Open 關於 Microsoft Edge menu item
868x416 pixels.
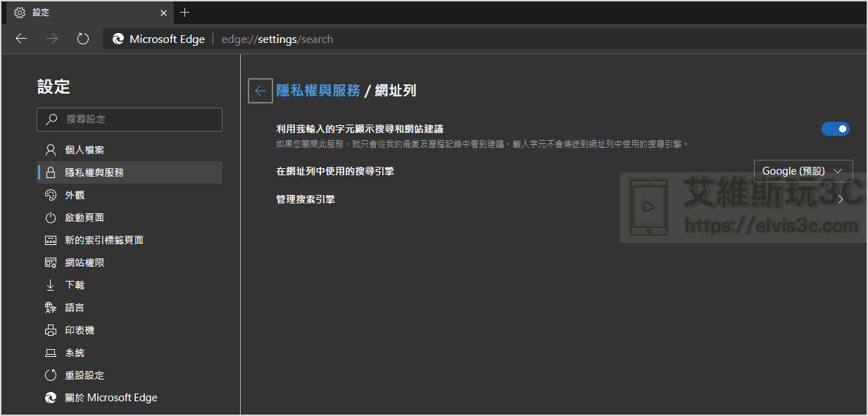point(111,398)
